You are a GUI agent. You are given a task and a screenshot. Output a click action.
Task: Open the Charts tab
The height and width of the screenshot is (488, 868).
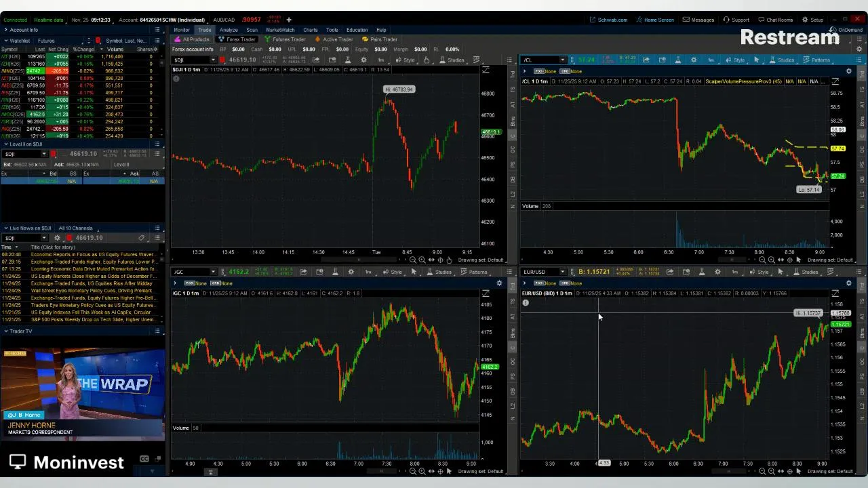coord(311,30)
